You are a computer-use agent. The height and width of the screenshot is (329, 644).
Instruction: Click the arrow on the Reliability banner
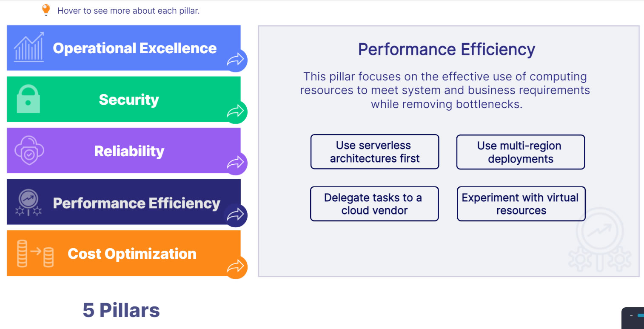235,163
